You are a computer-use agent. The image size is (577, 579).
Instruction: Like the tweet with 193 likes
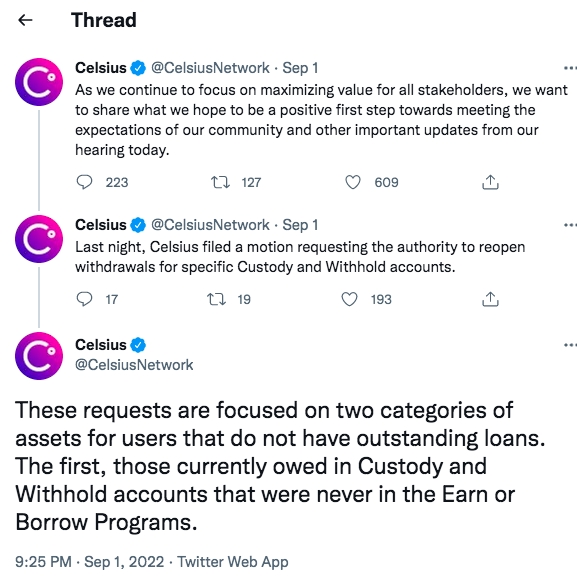tap(349, 299)
